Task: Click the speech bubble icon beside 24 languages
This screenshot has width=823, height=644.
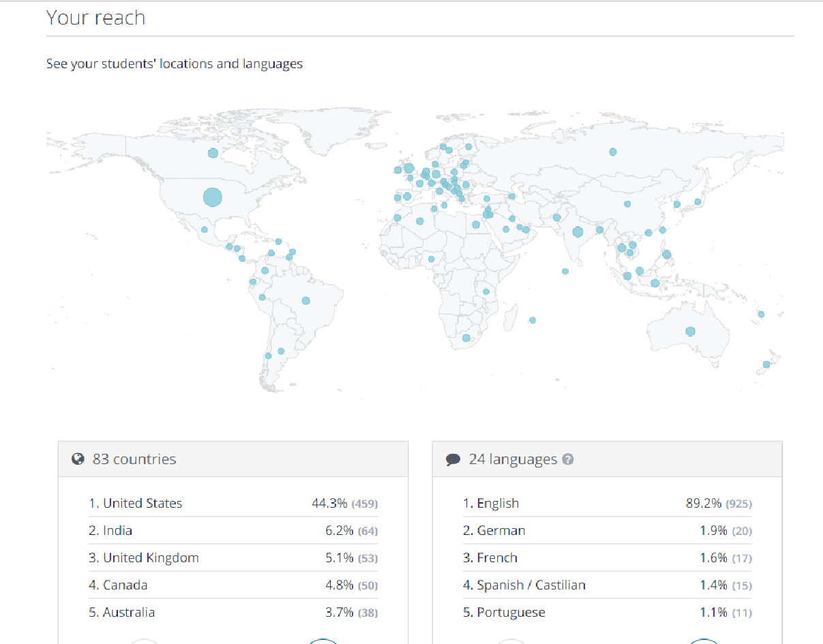Action: (x=453, y=460)
